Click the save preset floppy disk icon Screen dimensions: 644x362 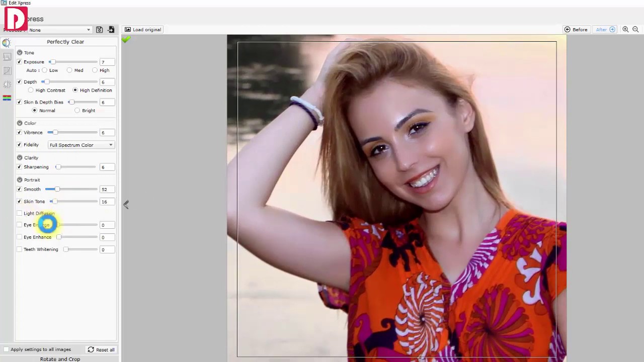click(100, 30)
